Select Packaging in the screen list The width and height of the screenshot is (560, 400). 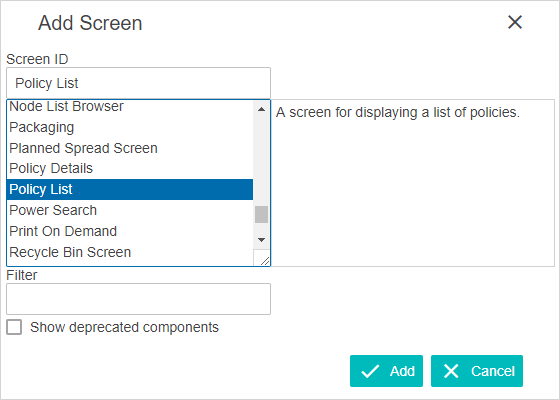[x=130, y=127]
